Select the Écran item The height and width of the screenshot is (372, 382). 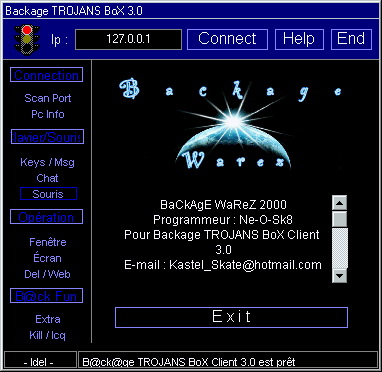[x=47, y=258]
